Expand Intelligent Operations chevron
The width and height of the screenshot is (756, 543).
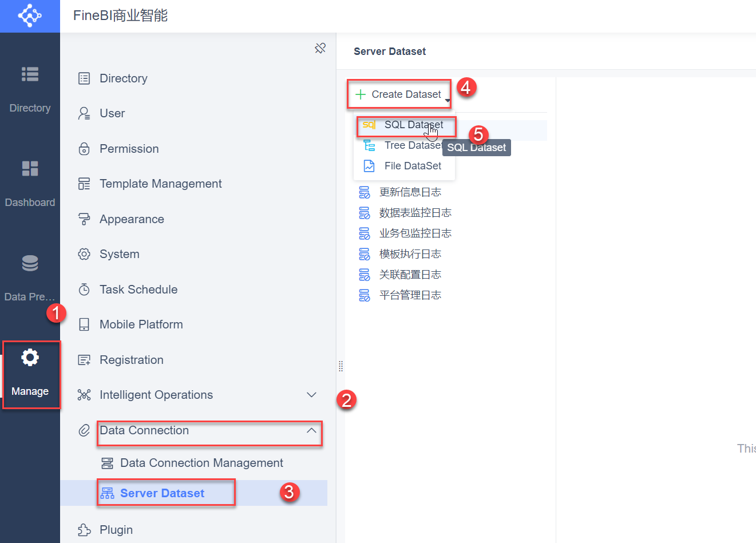point(311,395)
